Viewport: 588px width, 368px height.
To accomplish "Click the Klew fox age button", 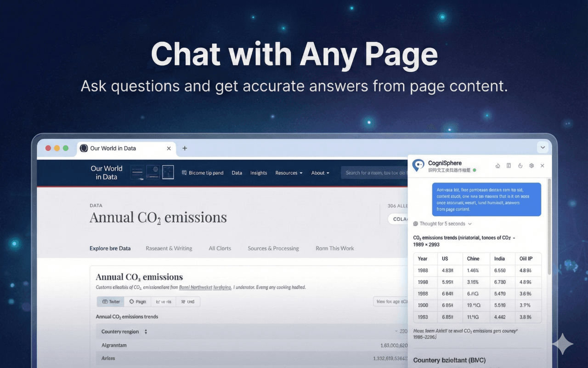I will point(391,302).
